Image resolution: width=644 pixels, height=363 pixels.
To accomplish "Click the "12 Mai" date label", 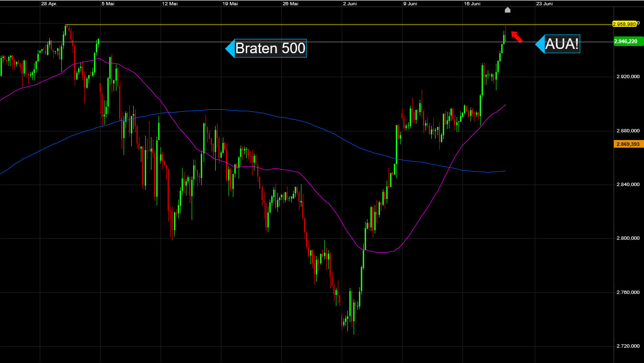I will (x=170, y=3).
